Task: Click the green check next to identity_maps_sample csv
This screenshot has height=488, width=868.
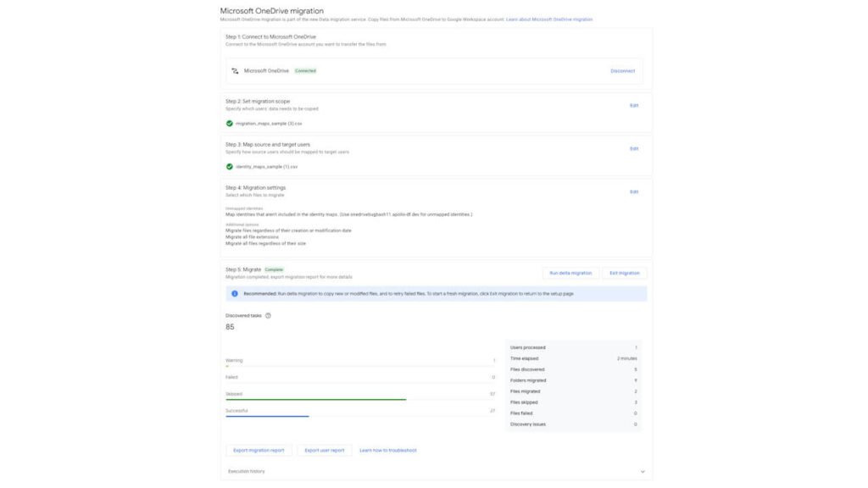Action: point(229,167)
